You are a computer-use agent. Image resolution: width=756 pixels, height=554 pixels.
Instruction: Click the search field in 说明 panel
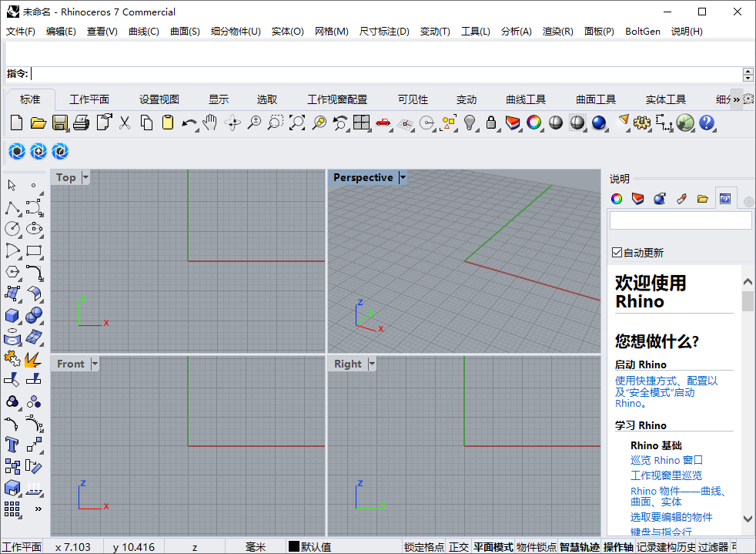681,220
